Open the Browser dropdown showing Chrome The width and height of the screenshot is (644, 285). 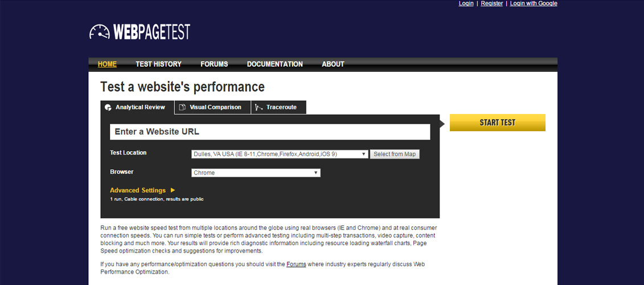256,173
